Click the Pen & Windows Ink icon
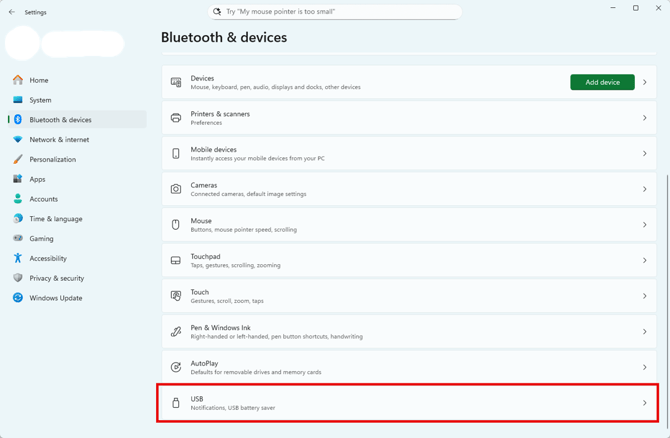This screenshot has height=438, width=670. click(x=176, y=332)
